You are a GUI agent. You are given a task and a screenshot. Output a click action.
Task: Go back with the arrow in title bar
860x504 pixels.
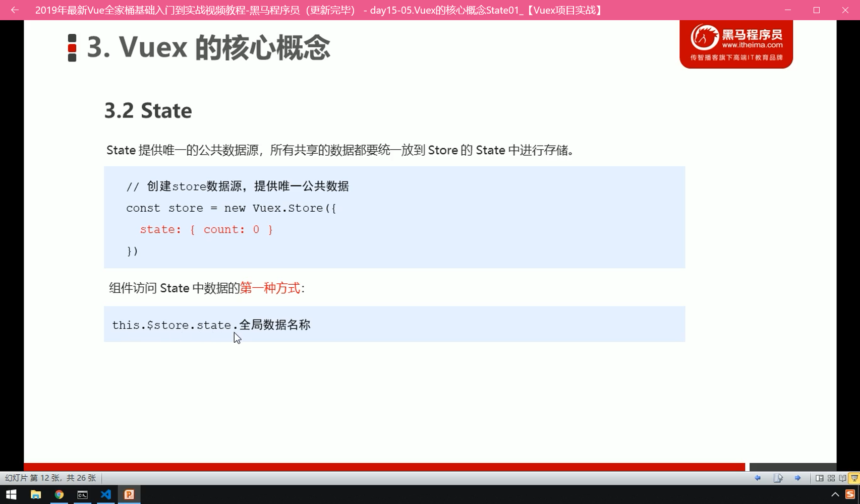[15, 10]
